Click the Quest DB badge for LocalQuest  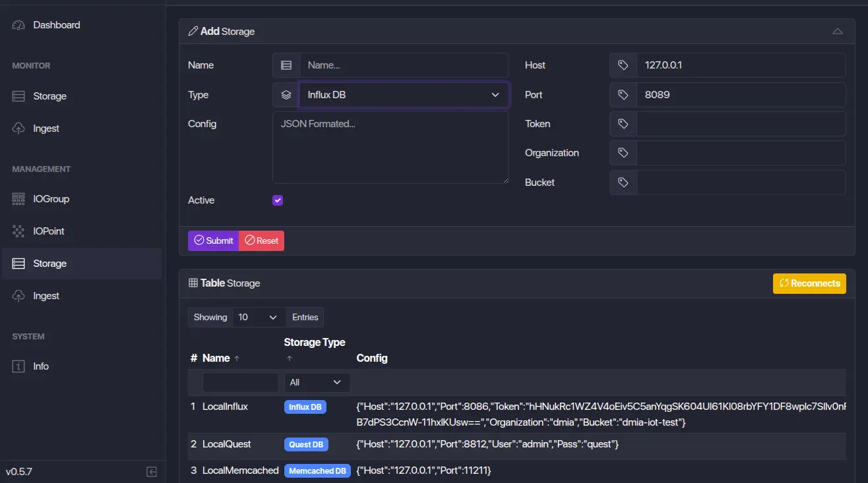coord(306,445)
